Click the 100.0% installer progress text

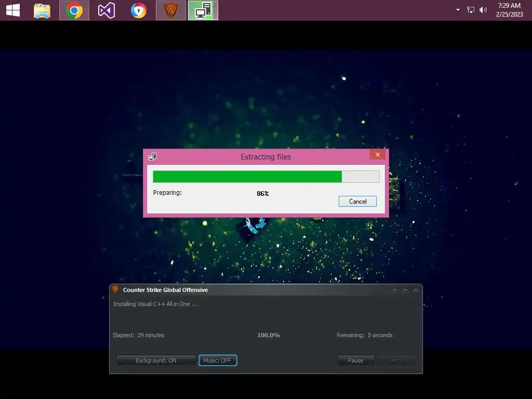[x=269, y=335]
